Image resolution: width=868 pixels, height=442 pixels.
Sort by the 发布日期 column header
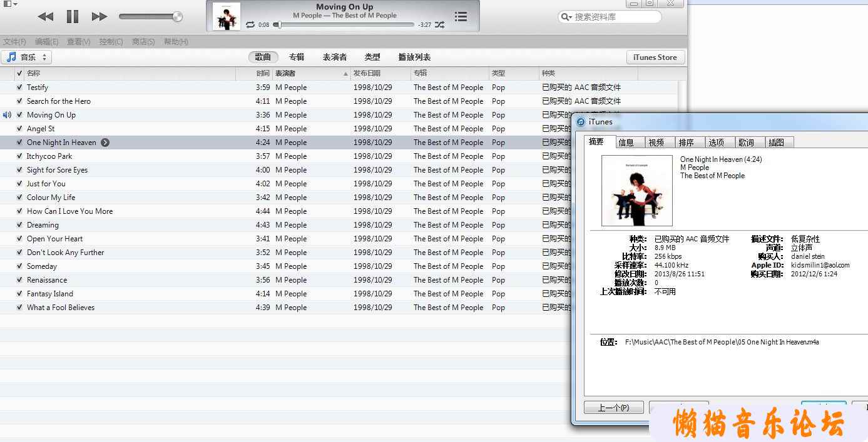coord(380,74)
